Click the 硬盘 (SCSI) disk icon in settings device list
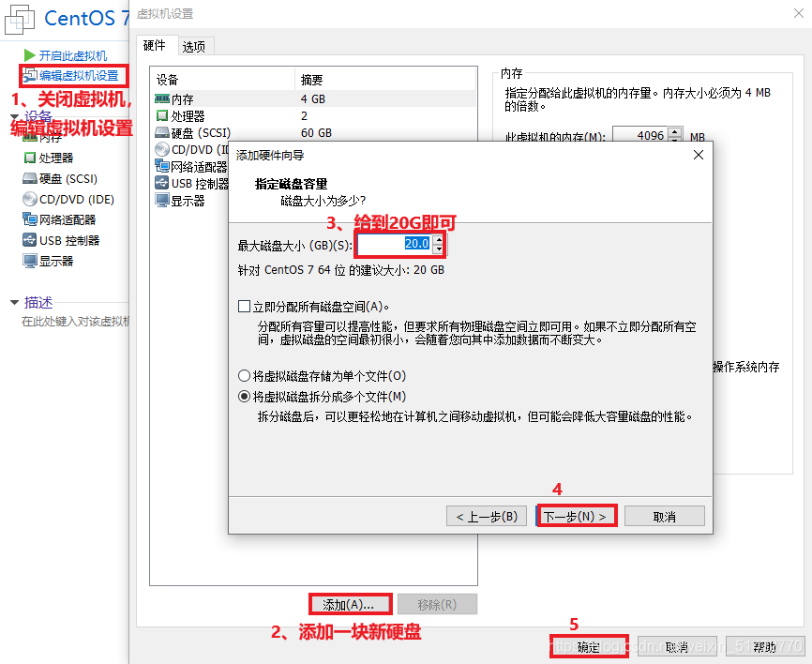This screenshot has height=664, width=812. (162, 132)
